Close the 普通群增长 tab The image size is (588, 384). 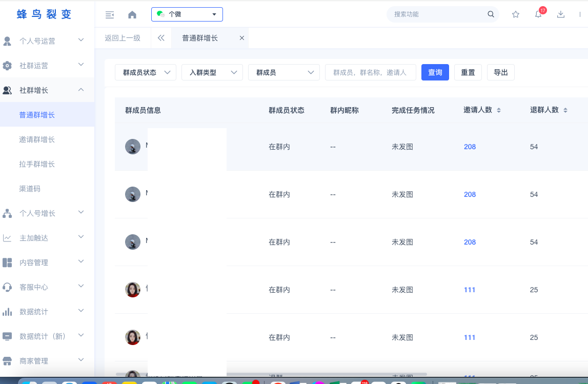pos(242,38)
